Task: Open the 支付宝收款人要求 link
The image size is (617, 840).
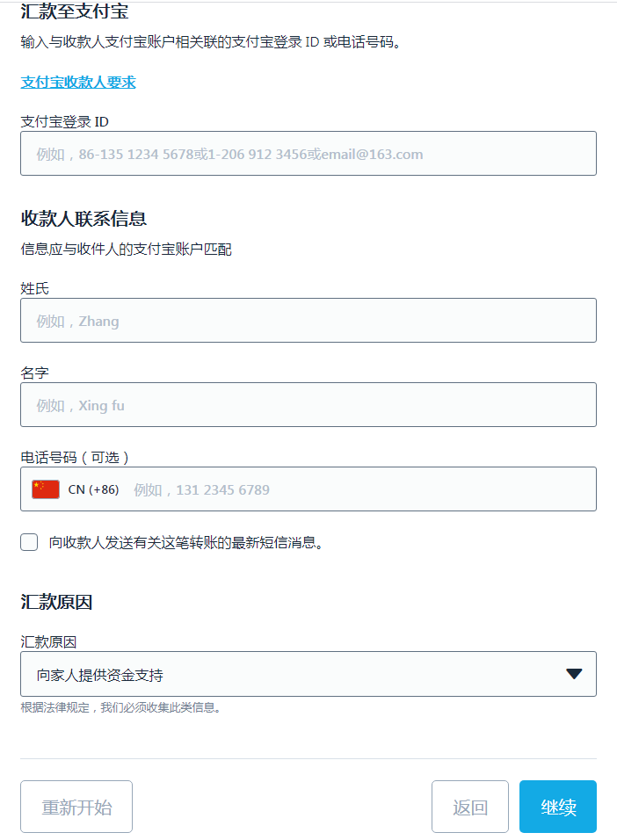Action: [78, 83]
